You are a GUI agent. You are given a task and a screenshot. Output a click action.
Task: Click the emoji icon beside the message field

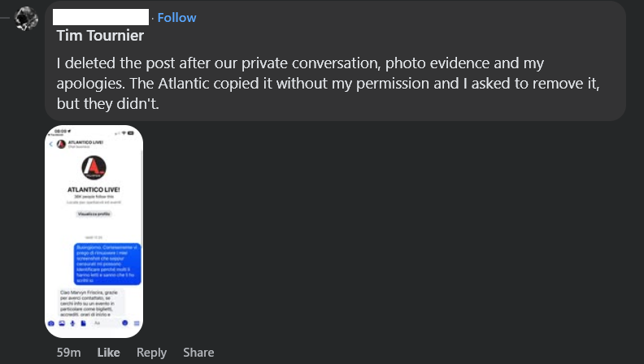(125, 323)
